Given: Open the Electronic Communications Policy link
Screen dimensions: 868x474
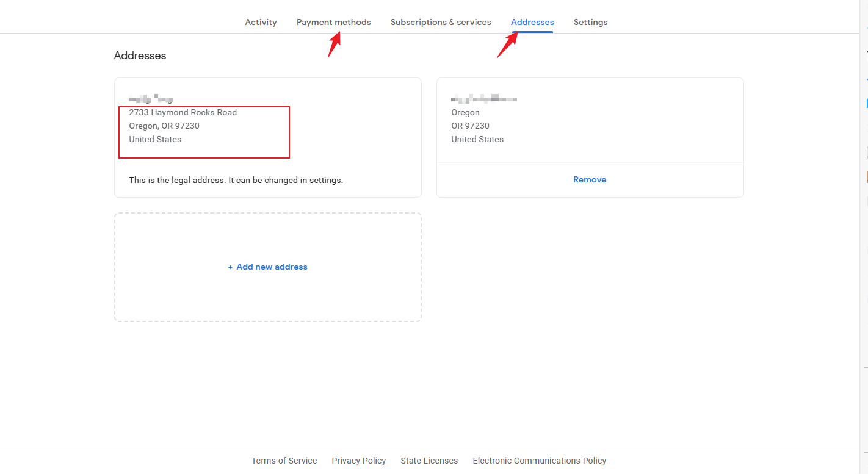Looking at the screenshot, I should tap(540, 461).
